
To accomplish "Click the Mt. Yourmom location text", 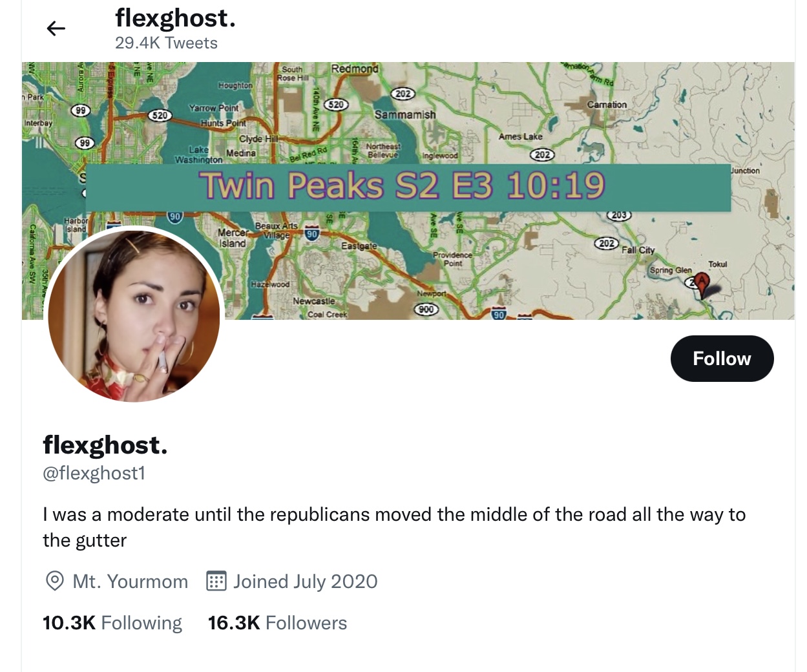I will [130, 582].
